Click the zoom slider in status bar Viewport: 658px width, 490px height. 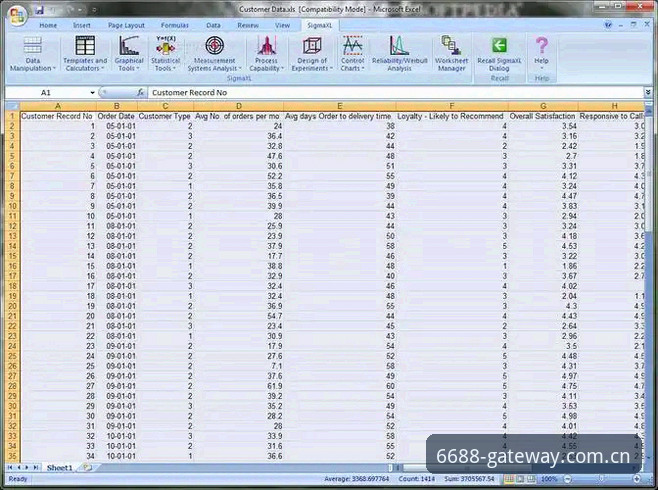coord(602,479)
